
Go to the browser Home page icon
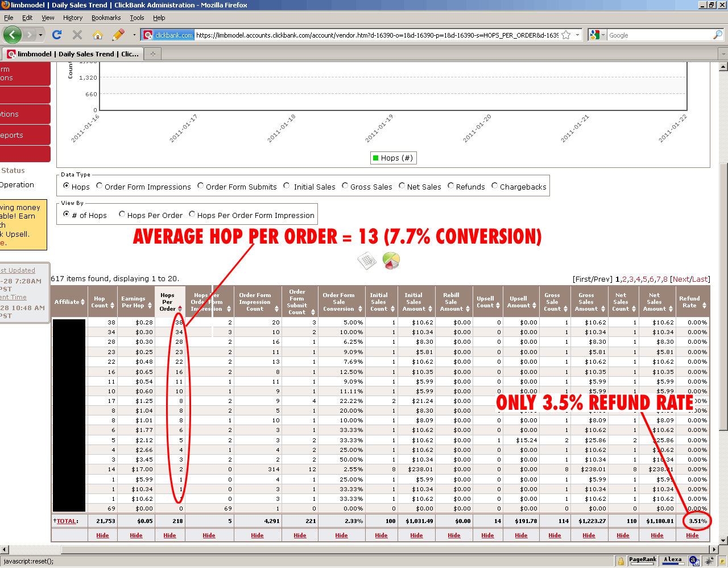coord(98,35)
